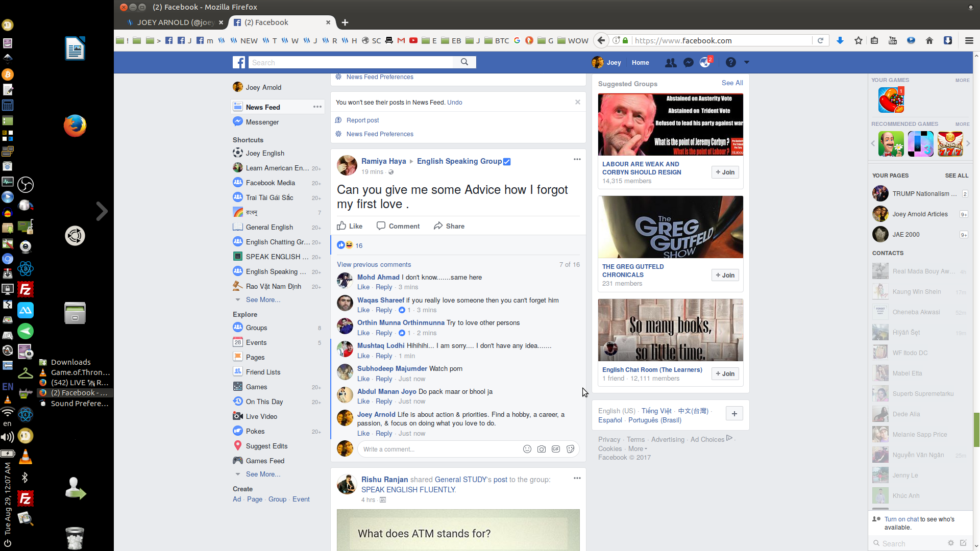This screenshot has width=980, height=551.
Task: Join The Greg Gutfeld Chronicles group
Action: coord(725,275)
